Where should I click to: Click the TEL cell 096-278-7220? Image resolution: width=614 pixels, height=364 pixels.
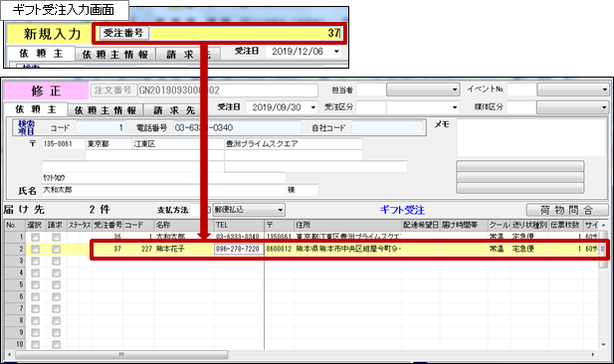pyautogui.click(x=239, y=249)
